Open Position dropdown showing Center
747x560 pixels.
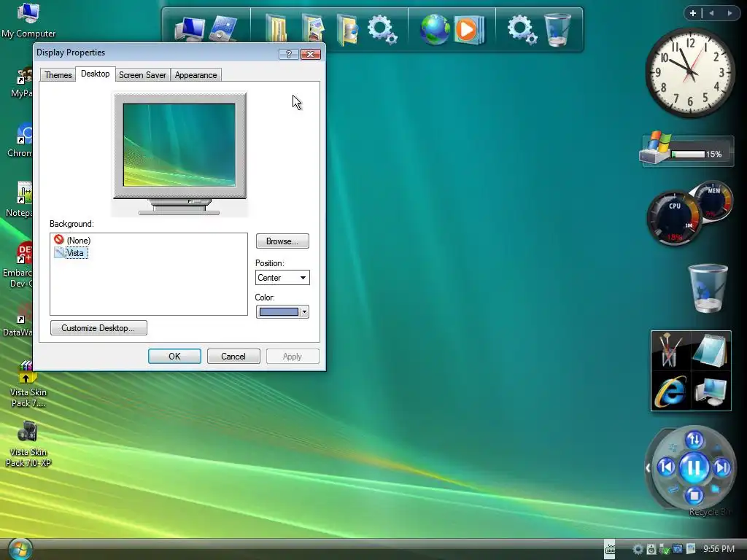[282, 278]
